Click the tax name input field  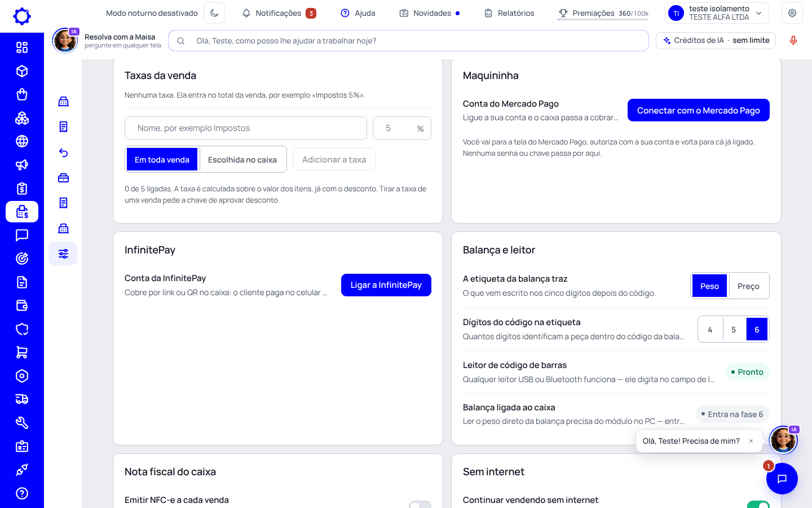[246, 128]
